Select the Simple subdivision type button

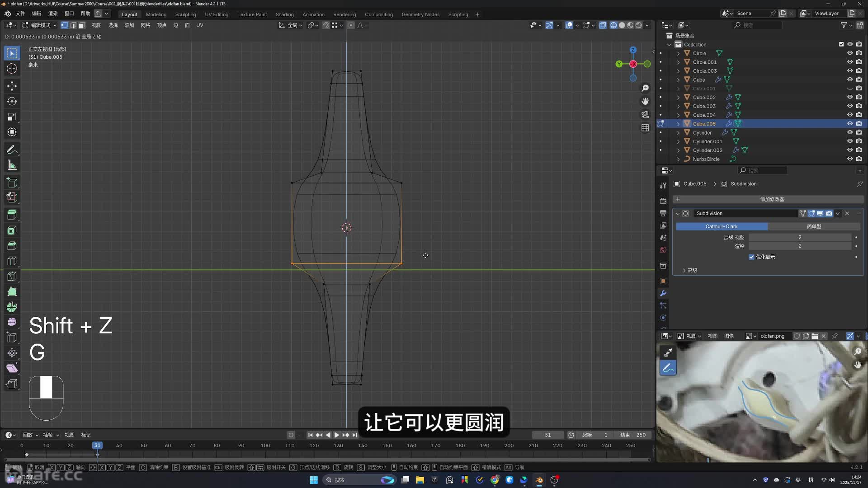pos(814,226)
